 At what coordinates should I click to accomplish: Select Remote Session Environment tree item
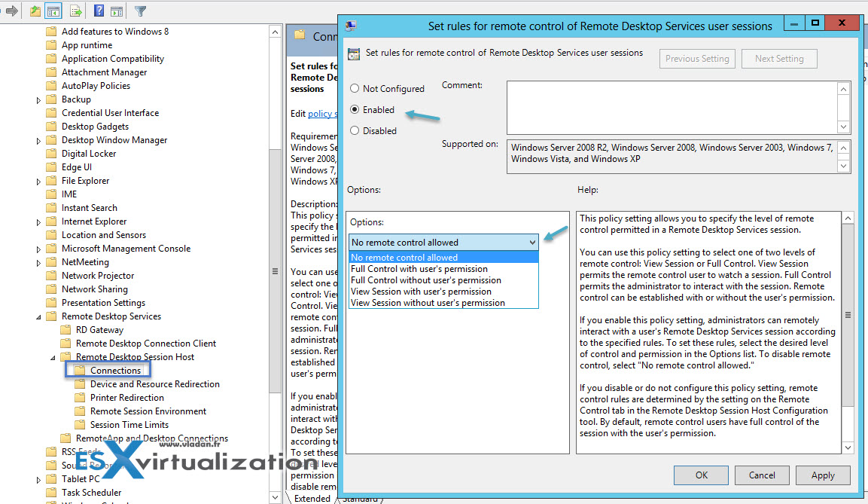coord(148,411)
